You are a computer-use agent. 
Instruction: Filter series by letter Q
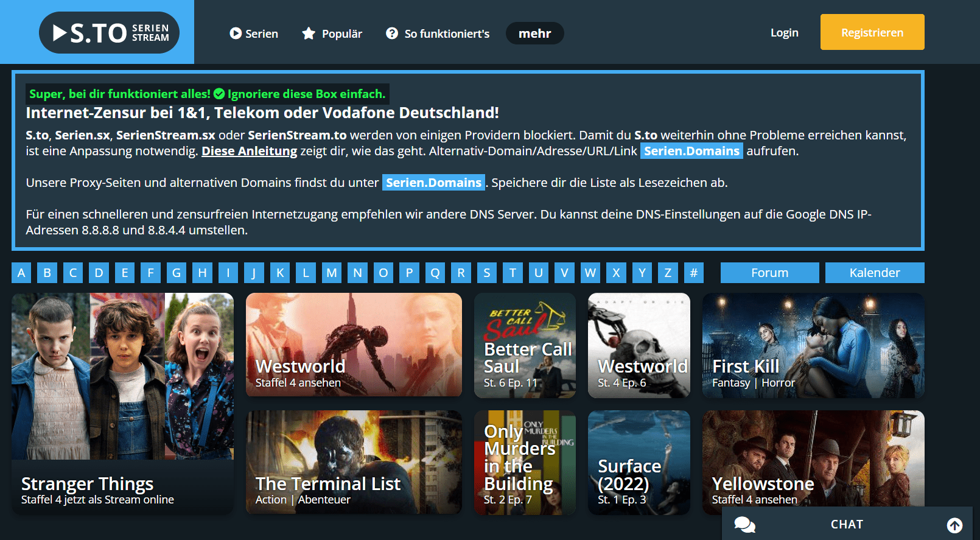(435, 273)
